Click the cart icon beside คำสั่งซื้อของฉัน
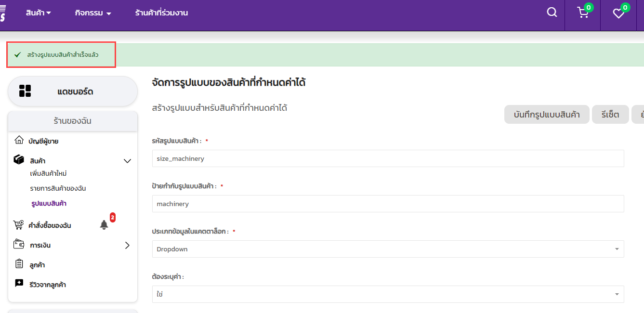 19,225
